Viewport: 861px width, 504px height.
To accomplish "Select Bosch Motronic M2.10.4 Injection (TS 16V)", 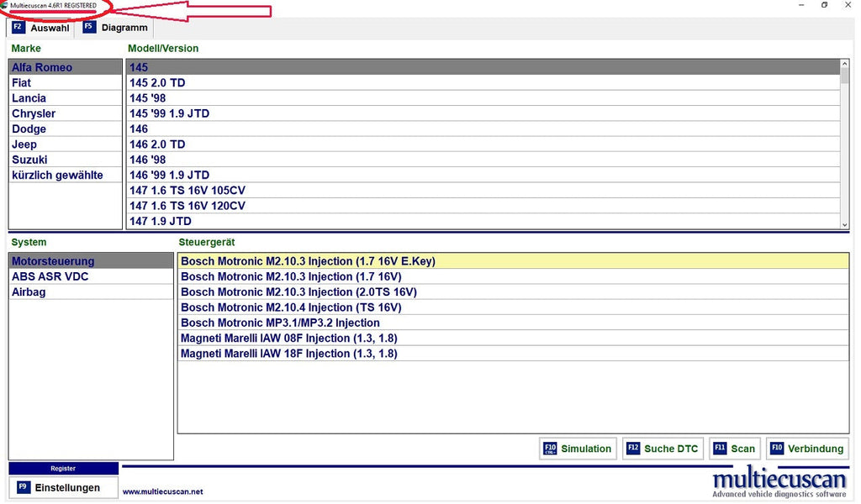I will click(514, 307).
